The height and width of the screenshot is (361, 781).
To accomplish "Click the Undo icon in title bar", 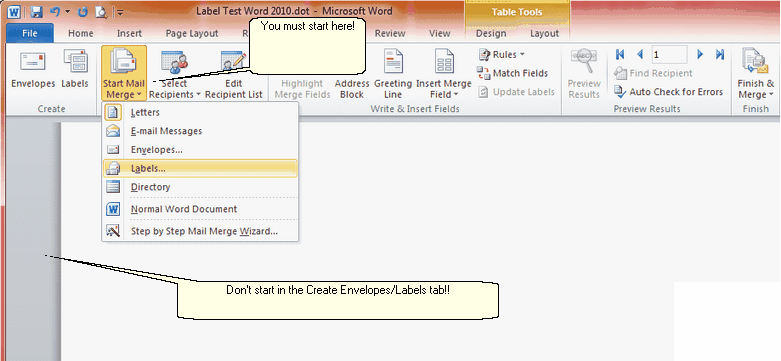I will 55,11.
